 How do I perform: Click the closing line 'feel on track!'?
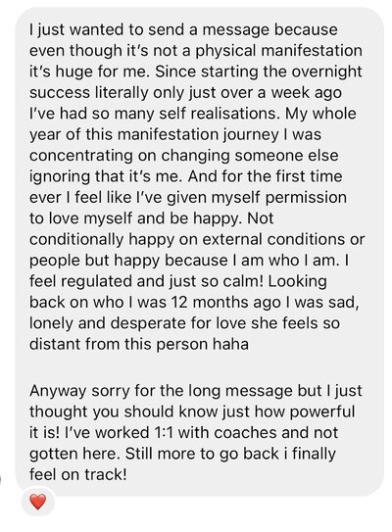pos(78,474)
